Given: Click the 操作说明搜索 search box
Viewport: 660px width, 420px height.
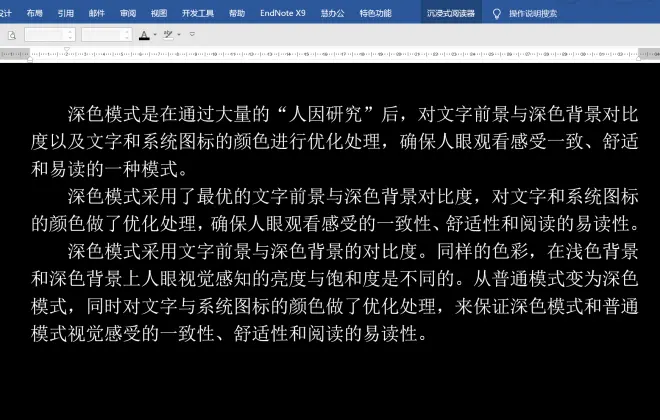Looking at the screenshot, I should tap(533, 13).
